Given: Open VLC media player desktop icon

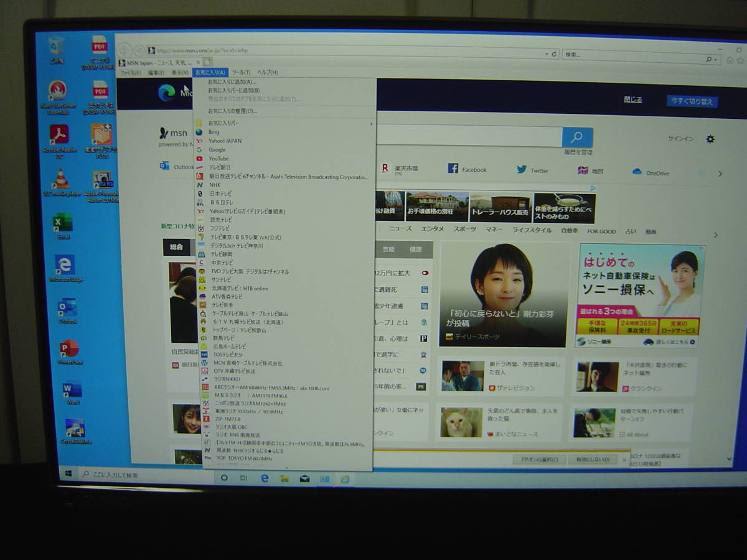Looking at the screenshot, I should 60,180.
